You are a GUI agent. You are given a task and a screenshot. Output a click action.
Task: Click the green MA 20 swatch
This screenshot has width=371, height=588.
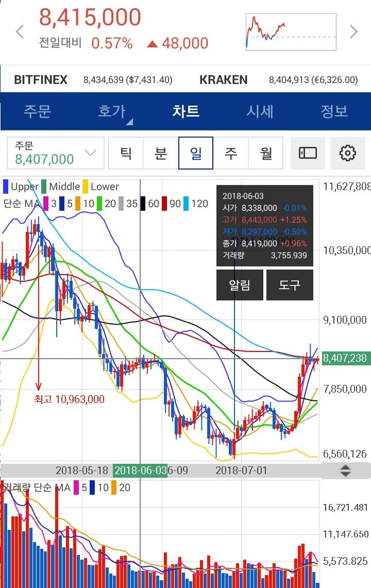click(99, 204)
